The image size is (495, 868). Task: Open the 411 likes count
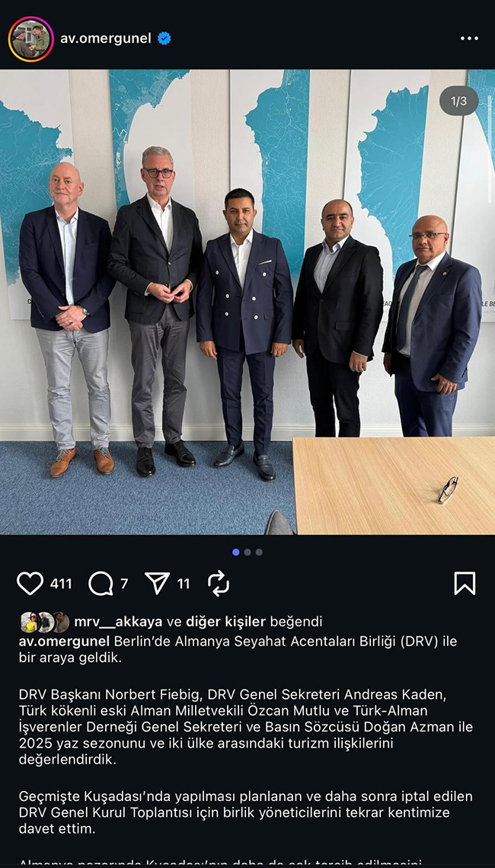coord(61,584)
